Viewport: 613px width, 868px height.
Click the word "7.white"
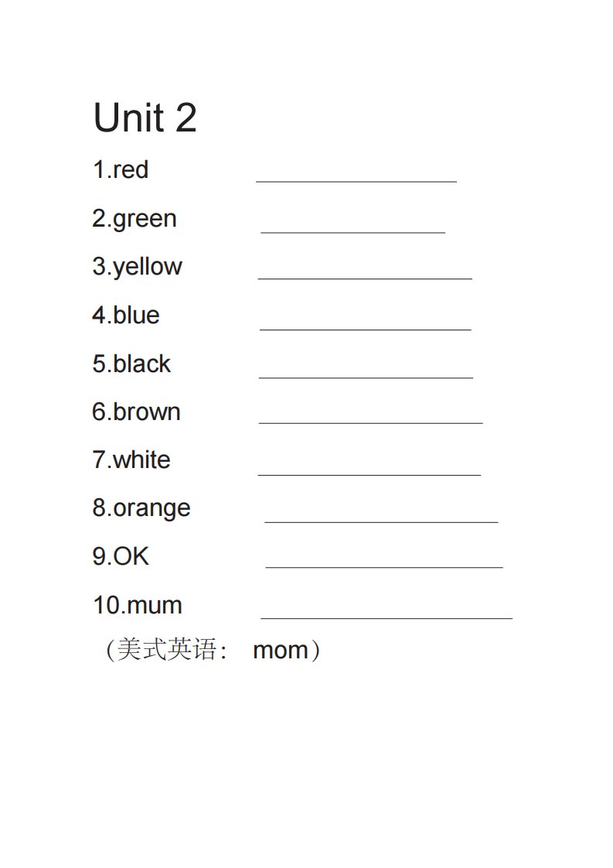point(131,460)
